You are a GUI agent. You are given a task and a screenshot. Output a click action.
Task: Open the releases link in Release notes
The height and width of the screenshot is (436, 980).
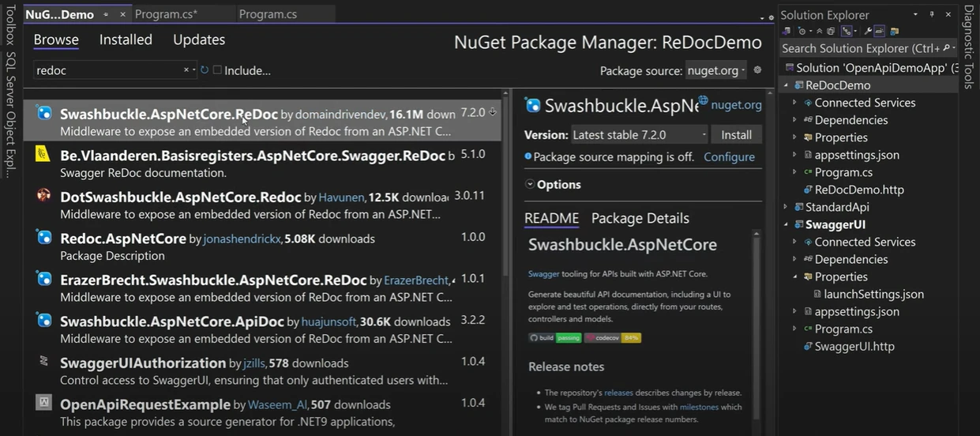(619, 392)
